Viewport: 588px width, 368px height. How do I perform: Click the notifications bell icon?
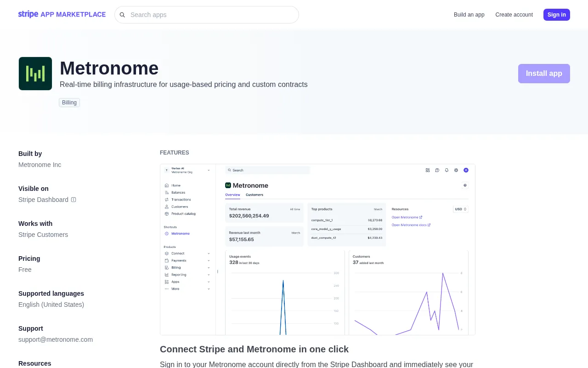pos(447,170)
